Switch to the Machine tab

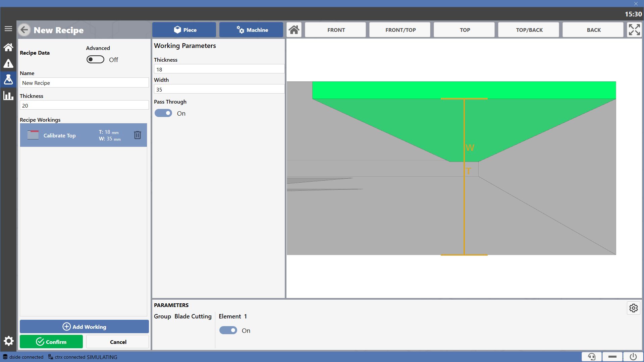[x=251, y=30]
